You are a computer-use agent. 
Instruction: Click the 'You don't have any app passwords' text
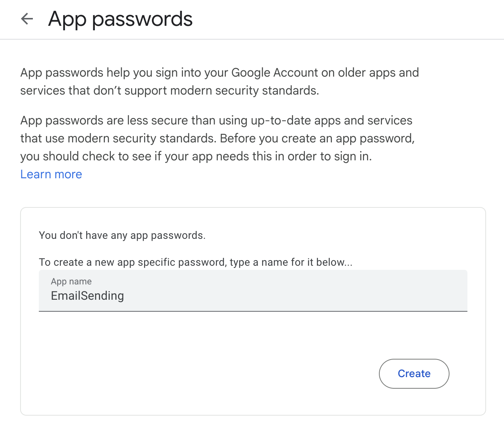[122, 235]
